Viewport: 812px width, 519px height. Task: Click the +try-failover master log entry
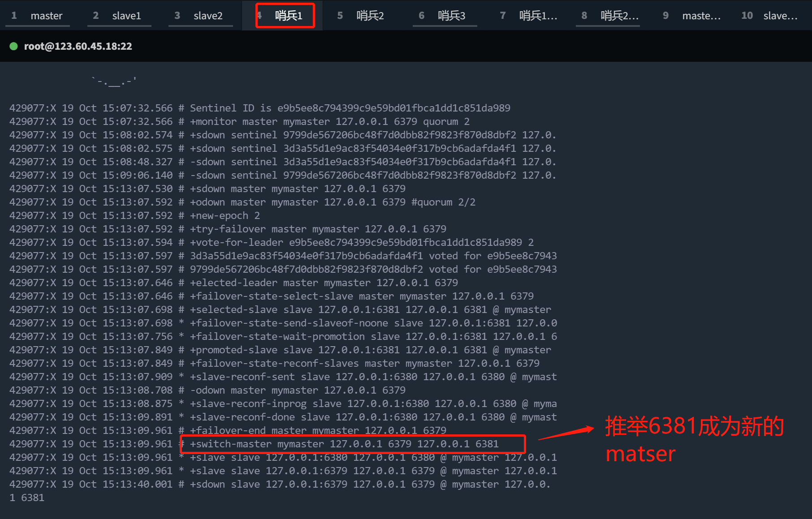click(318, 229)
